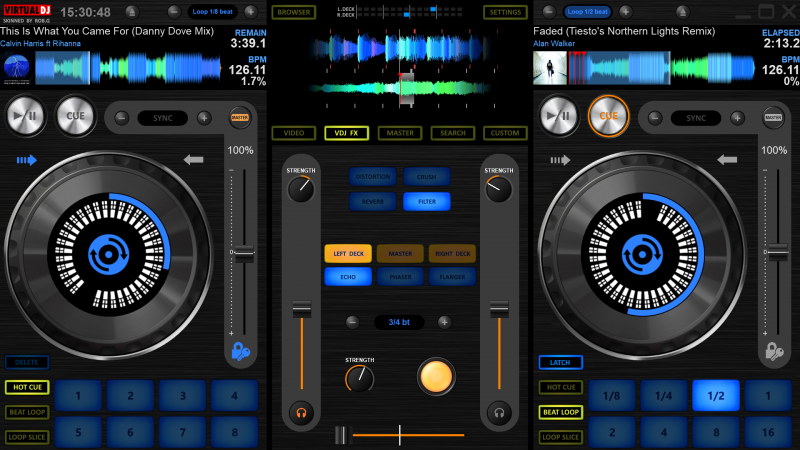Select LEFT DECK as effect target
Image resolution: width=800 pixels, height=450 pixels.
348,254
